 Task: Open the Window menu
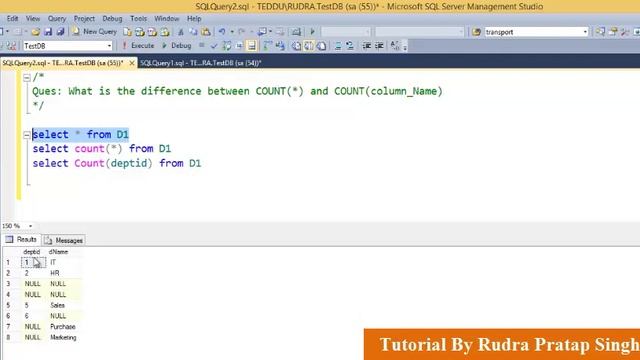click(167, 19)
